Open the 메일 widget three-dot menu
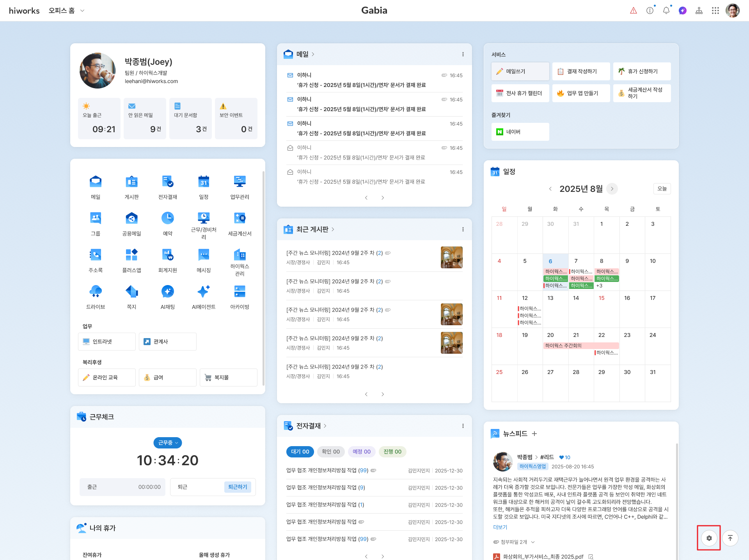 click(463, 54)
